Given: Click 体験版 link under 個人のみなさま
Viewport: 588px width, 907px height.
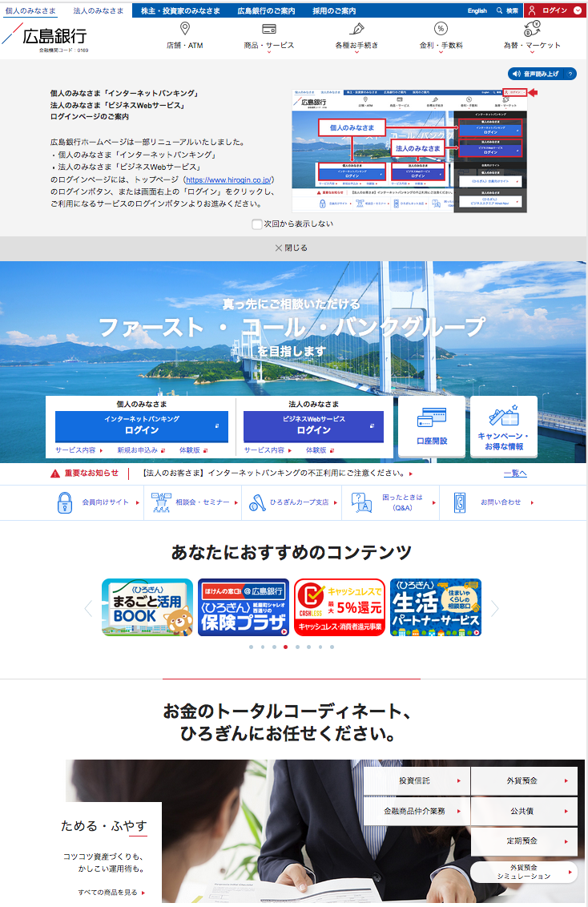Looking at the screenshot, I should (x=193, y=450).
